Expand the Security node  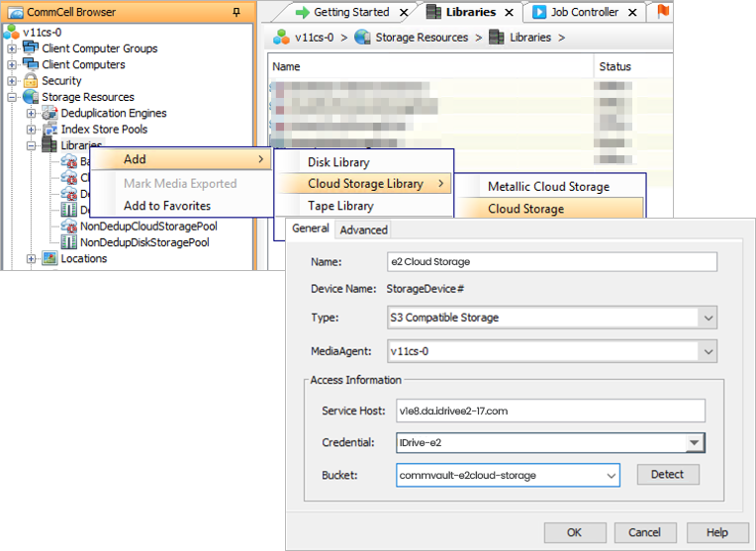click(12, 81)
